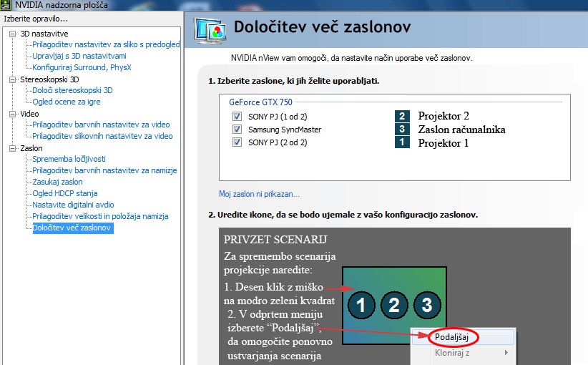This screenshot has width=588, height=365.
Task: Open Zasukaj zaslon page
Action: coord(57,182)
